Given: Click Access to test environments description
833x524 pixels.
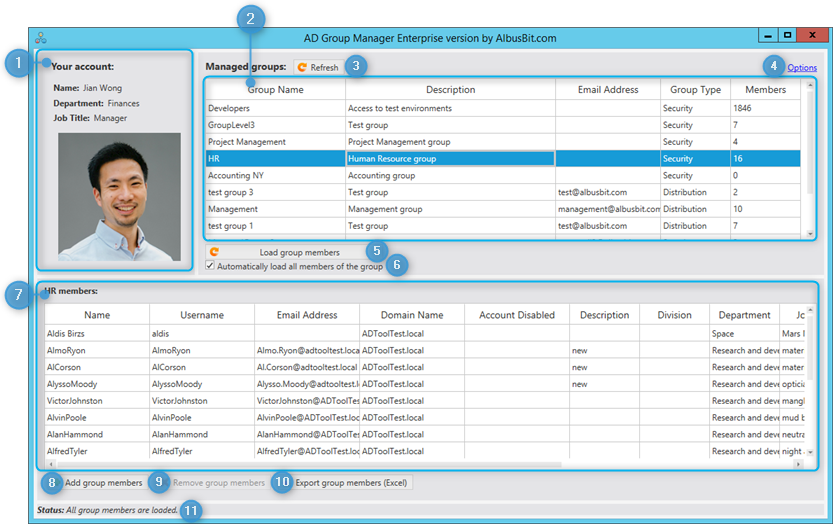Looking at the screenshot, I should (450, 108).
